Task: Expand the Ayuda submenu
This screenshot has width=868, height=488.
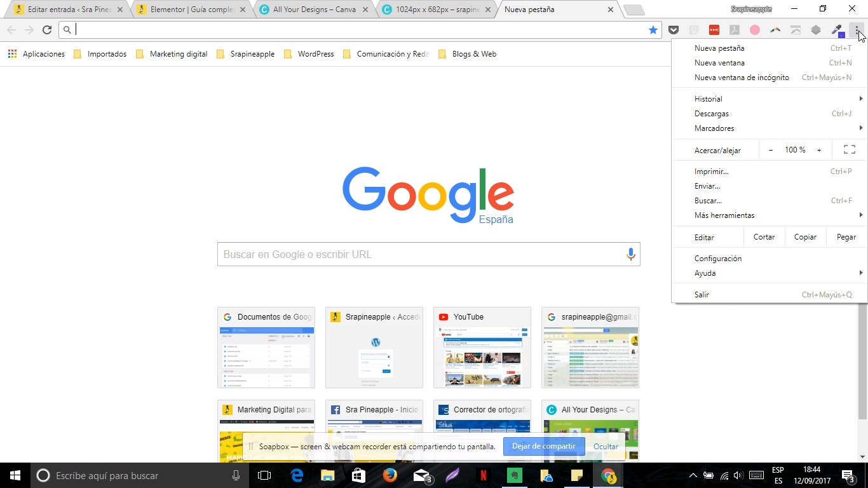Action: click(770, 273)
